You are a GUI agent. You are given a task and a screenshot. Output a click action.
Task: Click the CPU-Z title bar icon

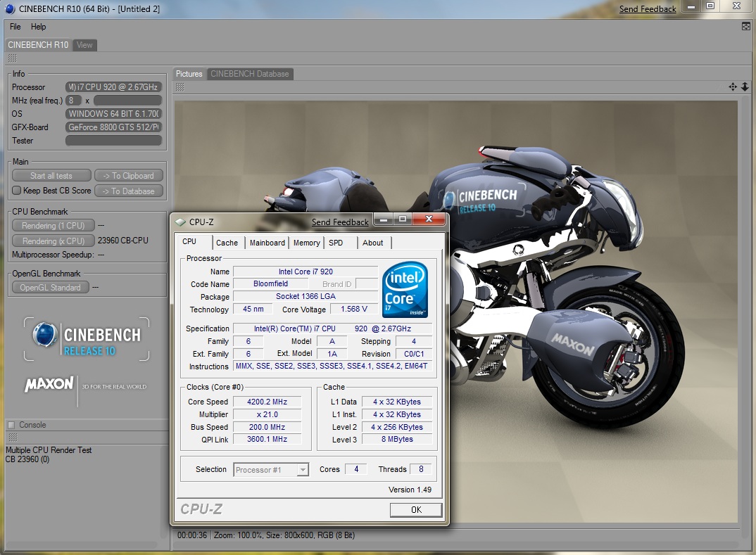coord(180,222)
